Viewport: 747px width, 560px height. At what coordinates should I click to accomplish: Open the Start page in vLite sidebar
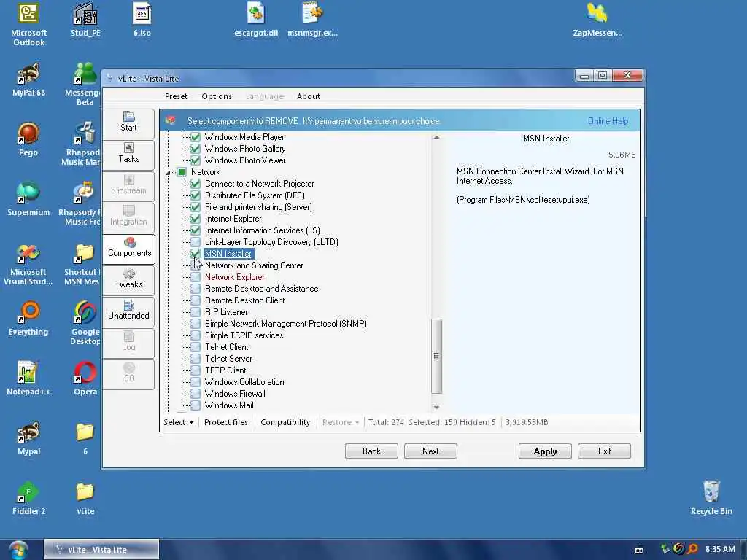point(128,122)
